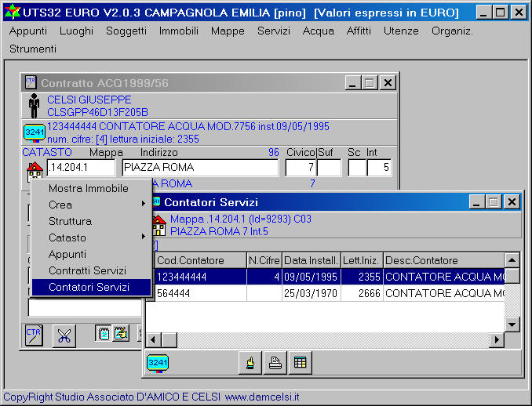Click the pointing hand select button
Viewport: 532px width, 406px height.
coord(249,362)
